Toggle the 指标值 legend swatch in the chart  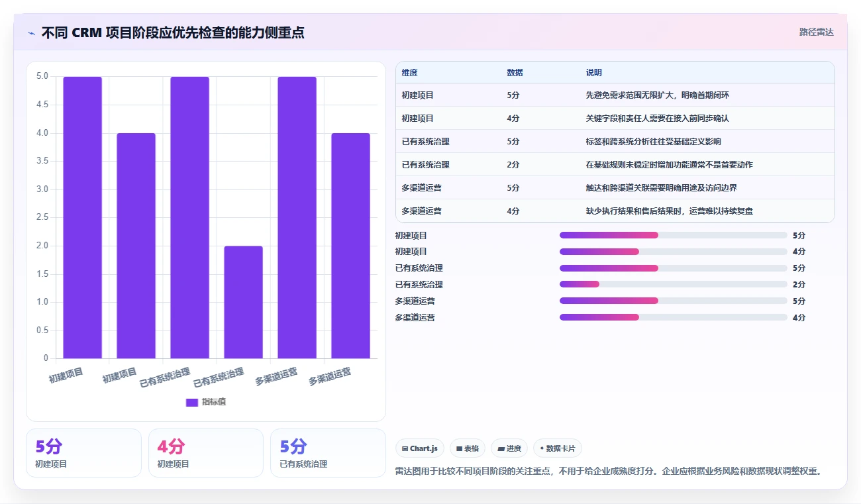click(192, 402)
